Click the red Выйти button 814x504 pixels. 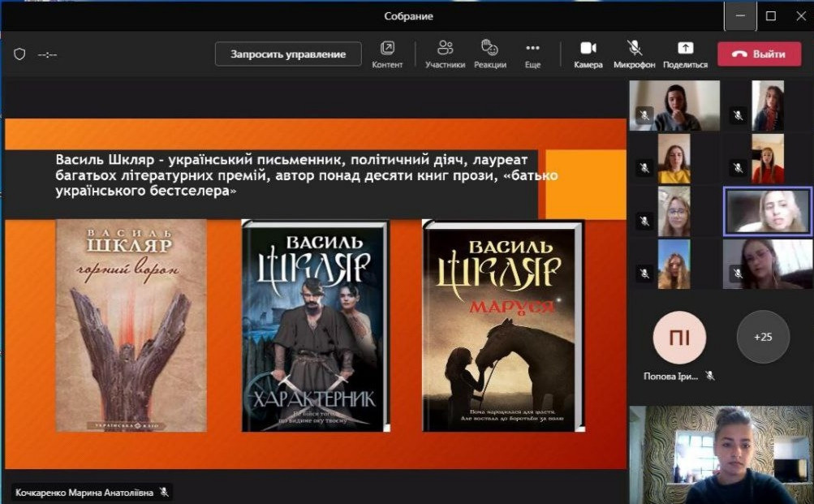point(759,54)
